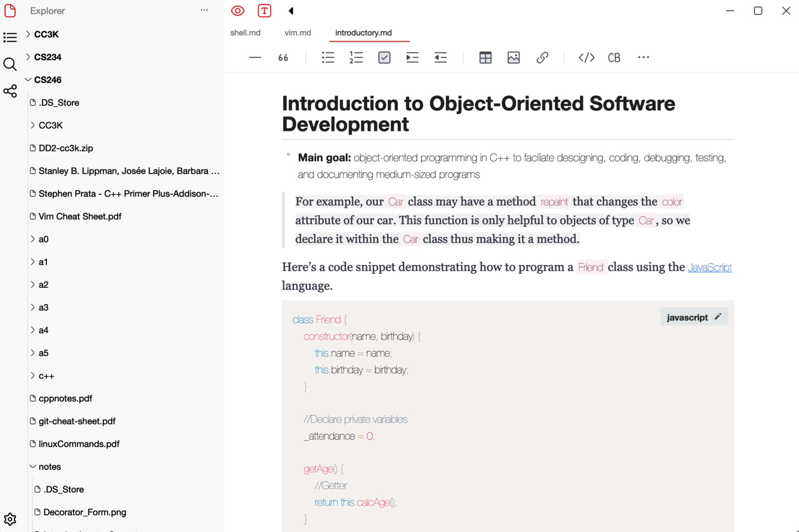This screenshot has height=532, width=799.
Task: Open settings gear at bottom left
Action: tap(10, 519)
